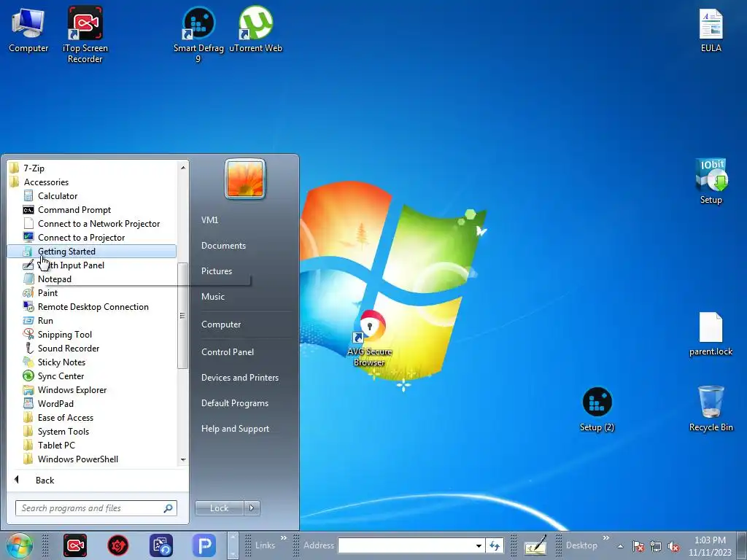Viewport: 747px width, 560px height.
Task: Click the Search programs and files box
Action: tap(96, 508)
